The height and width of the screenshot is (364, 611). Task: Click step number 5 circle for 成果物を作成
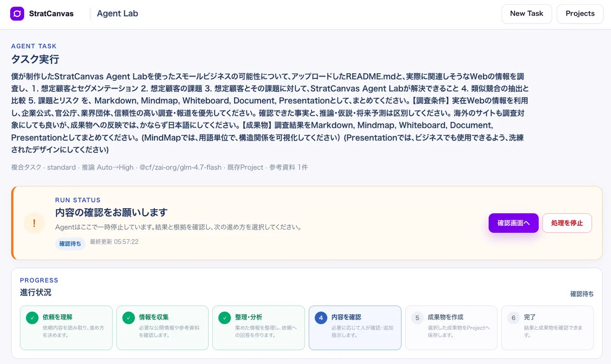point(417,318)
